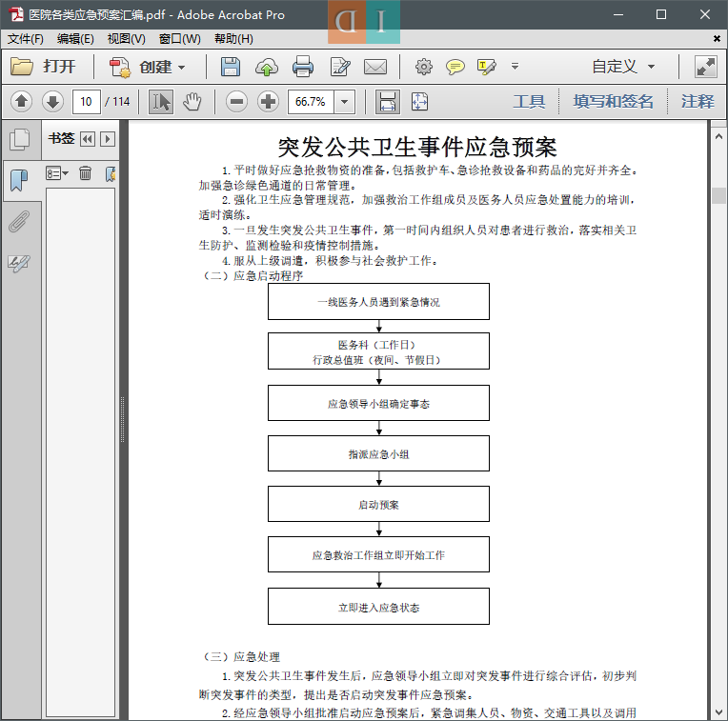Open the Window menu

point(180,38)
